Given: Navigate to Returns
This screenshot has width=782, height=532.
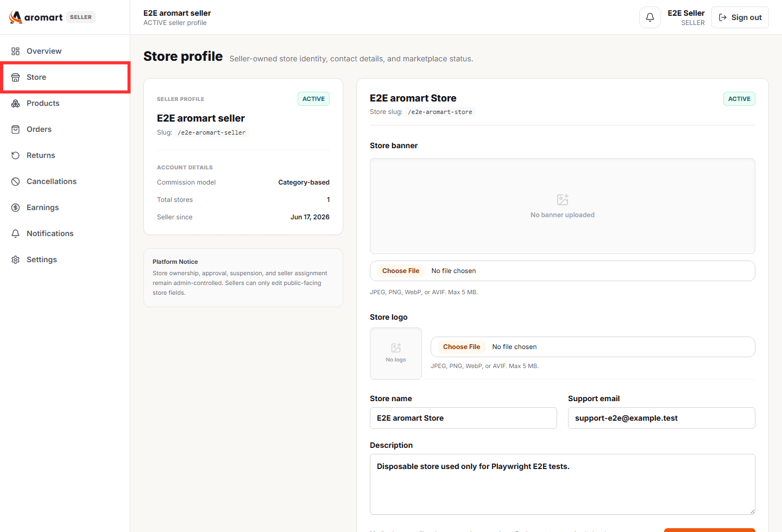Looking at the screenshot, I should (65, 155).
